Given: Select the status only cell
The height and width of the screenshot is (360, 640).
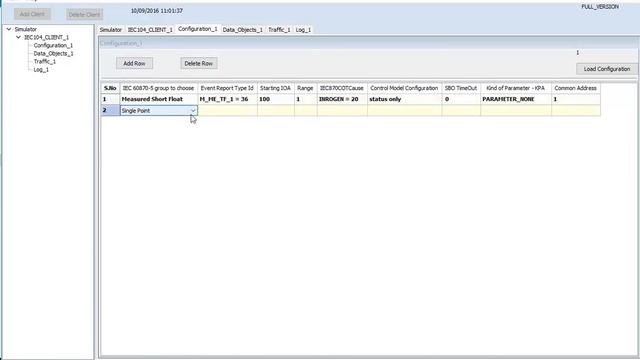Looking at the screenshot, I should tap(404, 99).
